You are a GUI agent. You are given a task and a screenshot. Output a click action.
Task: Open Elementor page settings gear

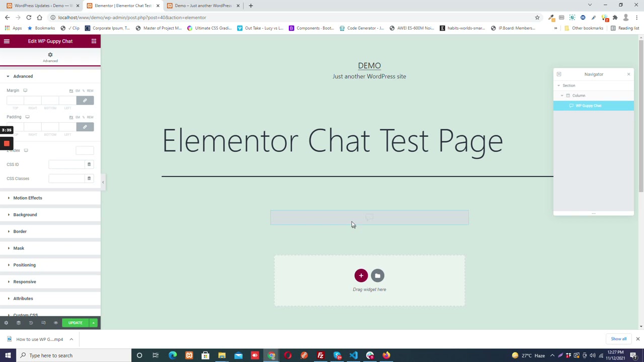point(6,323)
